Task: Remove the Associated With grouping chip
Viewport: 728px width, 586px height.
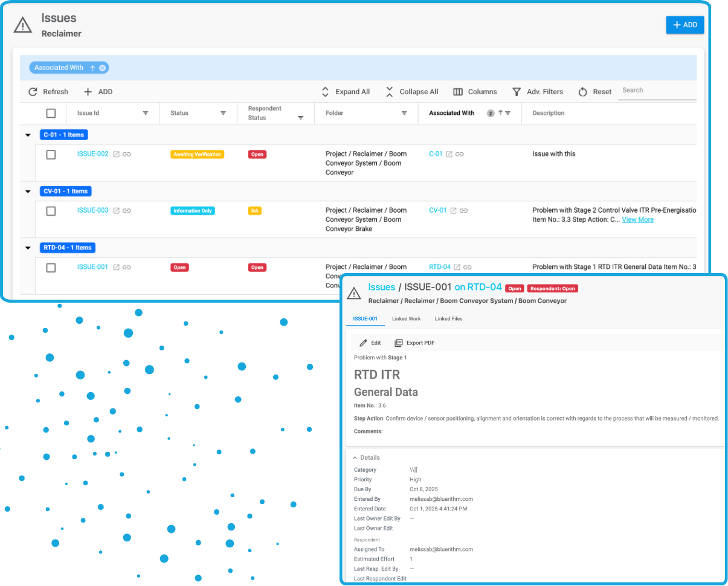Action: pyautogui.click(x=103, y=68)
